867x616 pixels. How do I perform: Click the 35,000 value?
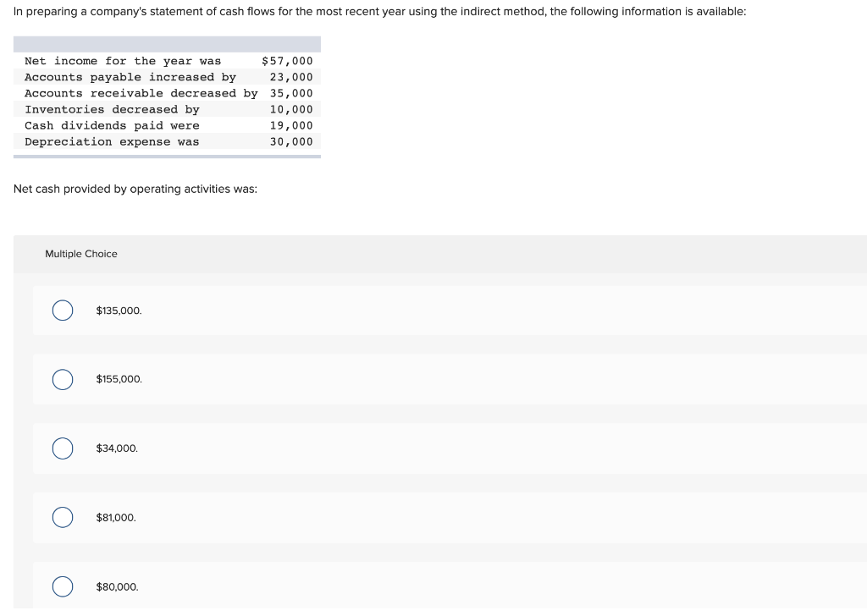(x=291, y=93)
